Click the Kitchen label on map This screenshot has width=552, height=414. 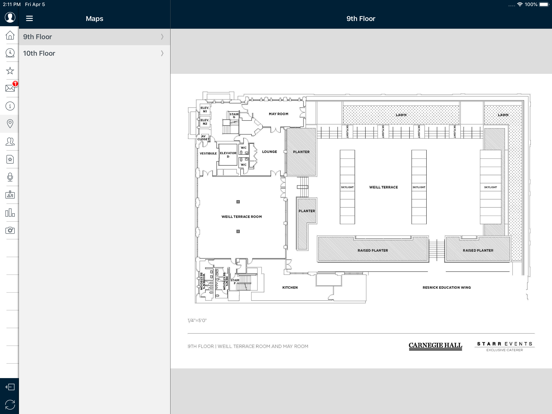pyautogui.click(x=290, y=287)
